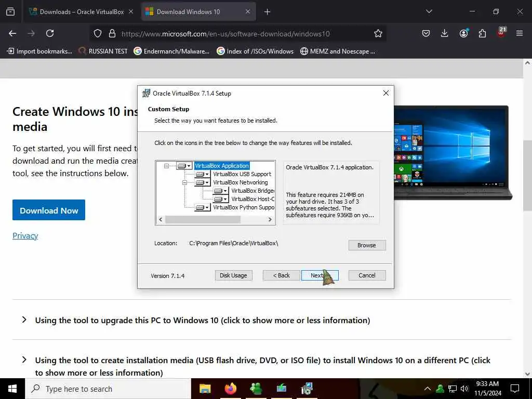Show hidden system tray icons
The width and height of the screenshot is (532, 399).
pyautogui.click(x=428, y=389)
